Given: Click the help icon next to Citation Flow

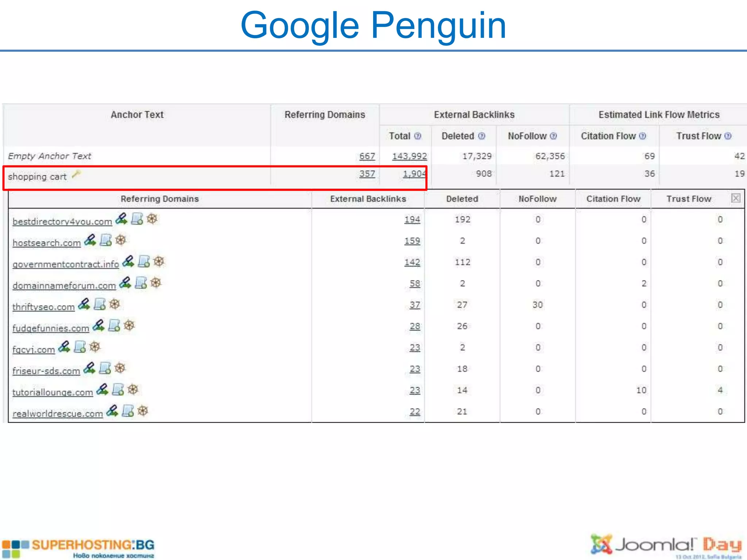Looking at the screenshot, I should [x=643, y=136].
